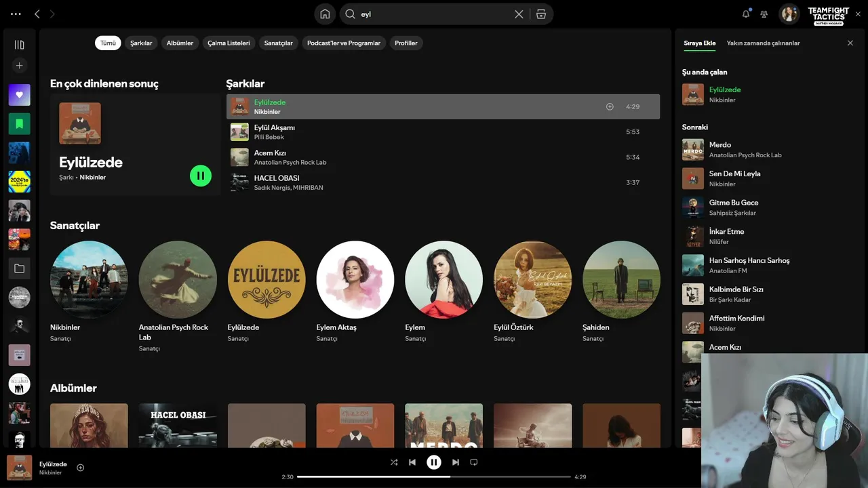Select the Tümü filter
The height and width of the screenshot is (488, 868).
(x=108, y=43)
